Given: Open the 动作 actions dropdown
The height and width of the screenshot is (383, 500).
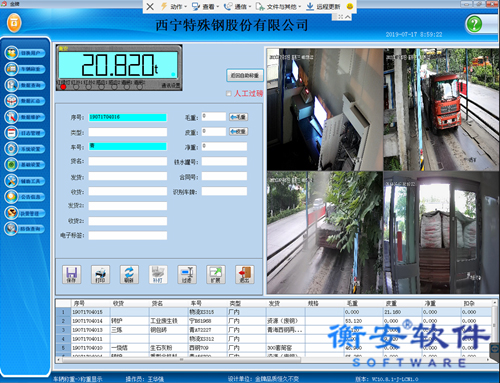Looking at the screenshot, I should (x=174, y=6).
